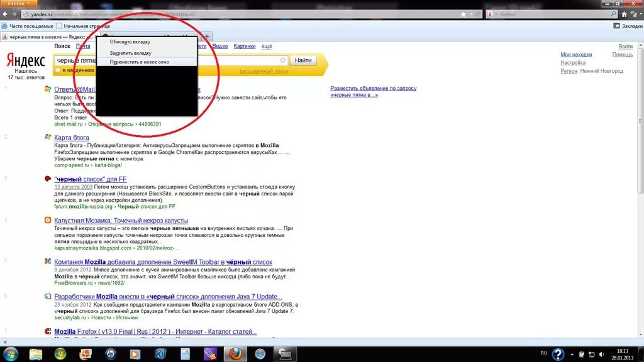Open the SweetIM Toolbar blacklist result
Viewport: 644px width, 362px height.
163,262
